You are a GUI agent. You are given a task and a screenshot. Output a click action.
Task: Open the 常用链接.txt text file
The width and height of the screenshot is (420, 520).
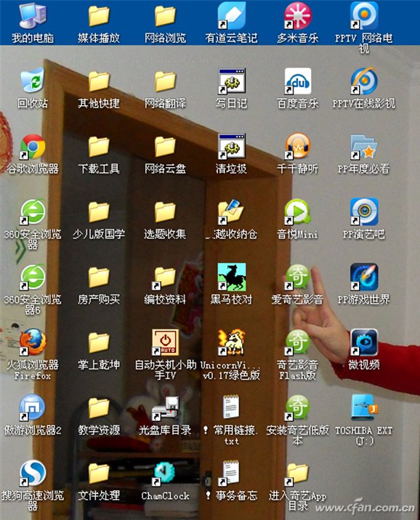click(231, 407)
